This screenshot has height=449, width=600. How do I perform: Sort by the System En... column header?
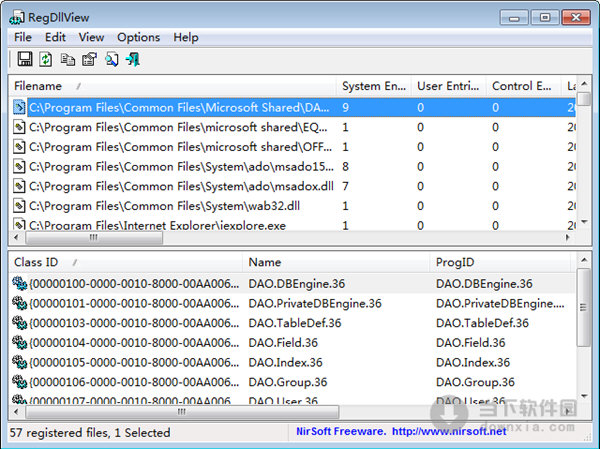point(374,86)
